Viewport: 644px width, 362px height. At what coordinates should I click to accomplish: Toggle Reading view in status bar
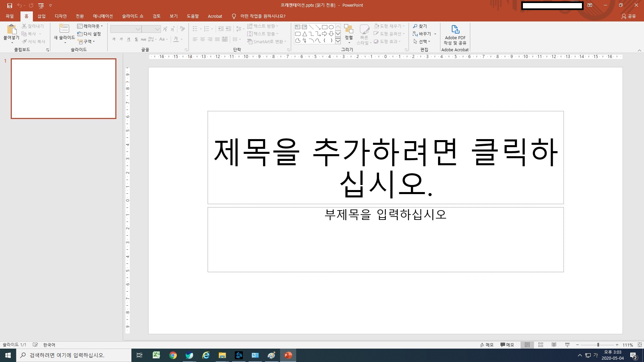(554, 345)
